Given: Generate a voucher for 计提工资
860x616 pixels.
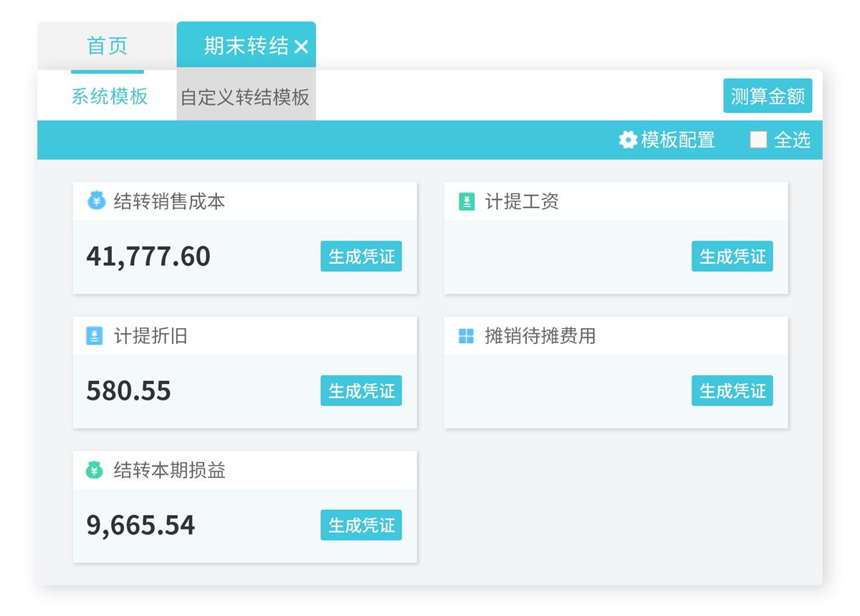Looking at the screenshot, I should click(x=732, y=256).
